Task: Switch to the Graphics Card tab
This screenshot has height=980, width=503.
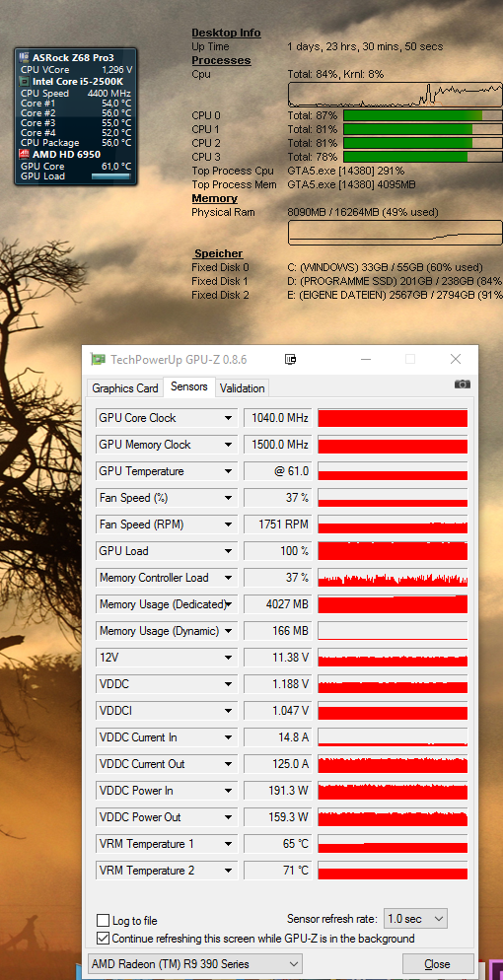Action: pyautogui.click(x=125, y=388)
